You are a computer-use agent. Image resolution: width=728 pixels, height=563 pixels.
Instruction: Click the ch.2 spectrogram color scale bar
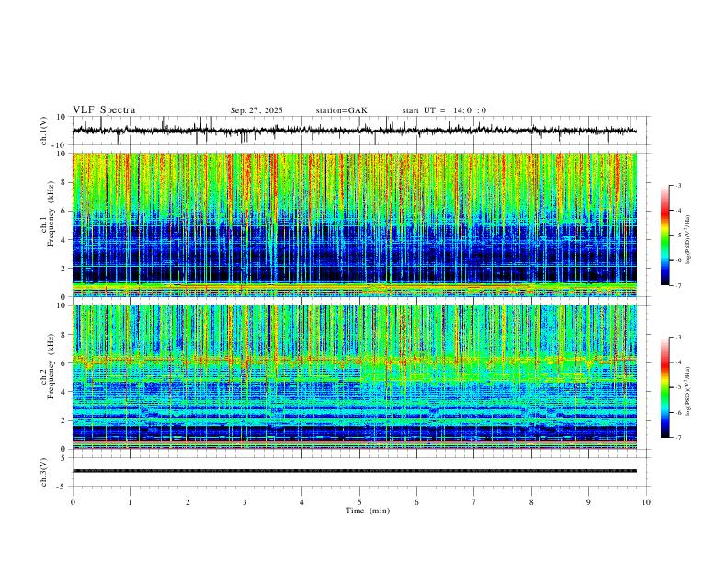pyautogui.click(x=665, y=387)
